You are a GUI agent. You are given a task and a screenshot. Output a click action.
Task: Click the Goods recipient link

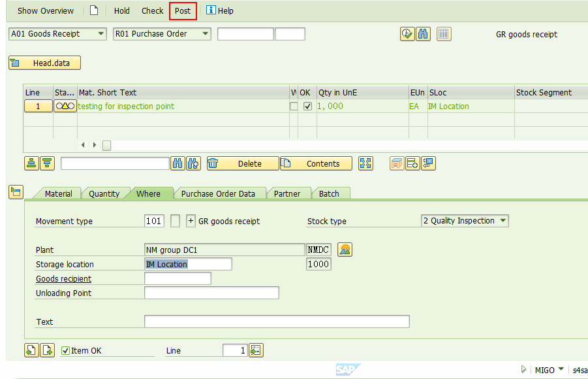pyautogui.click(x=63, y=278)
